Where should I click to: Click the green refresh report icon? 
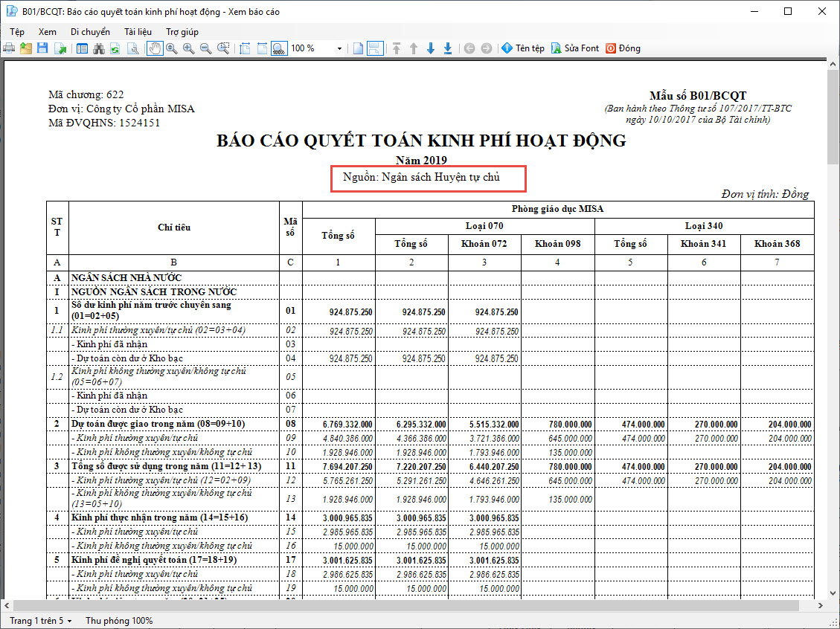(x=115, y=48)
